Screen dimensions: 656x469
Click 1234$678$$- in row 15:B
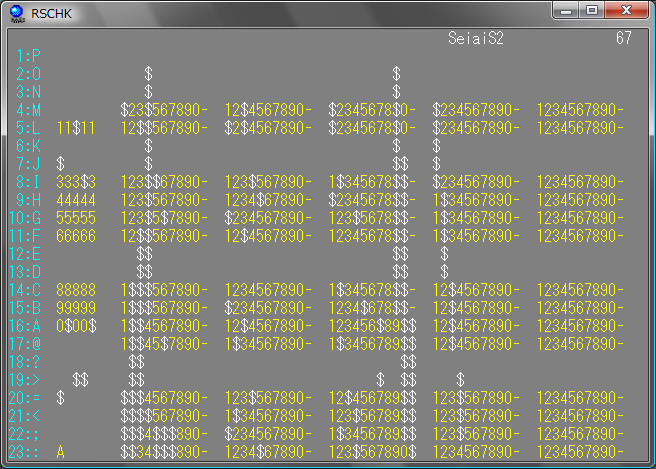pos(372,308)
